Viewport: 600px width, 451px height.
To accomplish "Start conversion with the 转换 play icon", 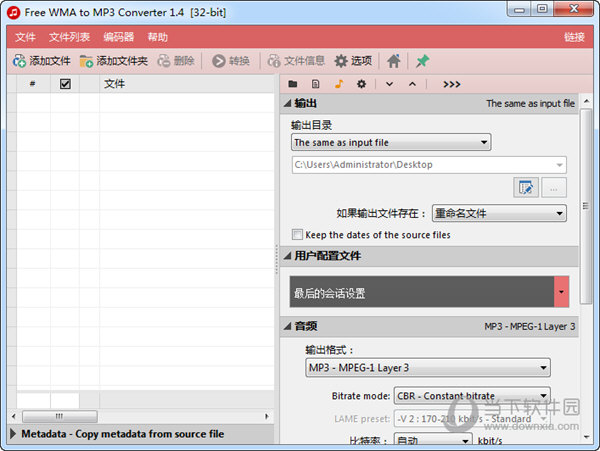I will [x=218, y=61].
